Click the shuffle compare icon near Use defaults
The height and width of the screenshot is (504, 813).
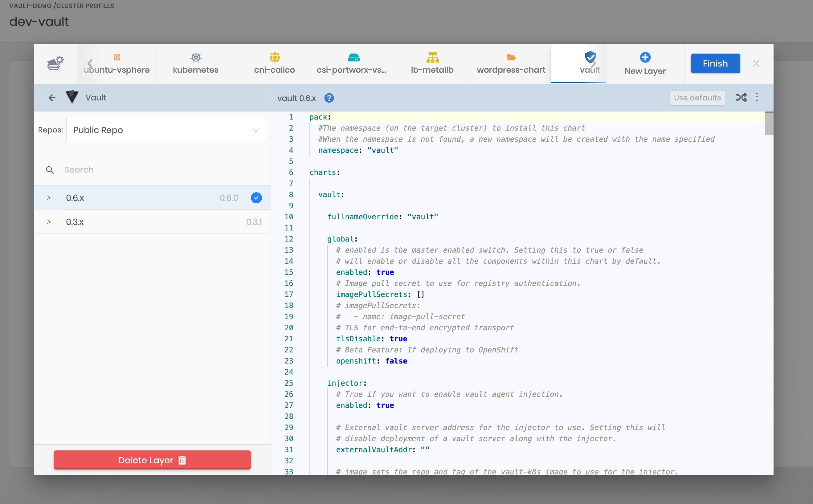(741, 97)
